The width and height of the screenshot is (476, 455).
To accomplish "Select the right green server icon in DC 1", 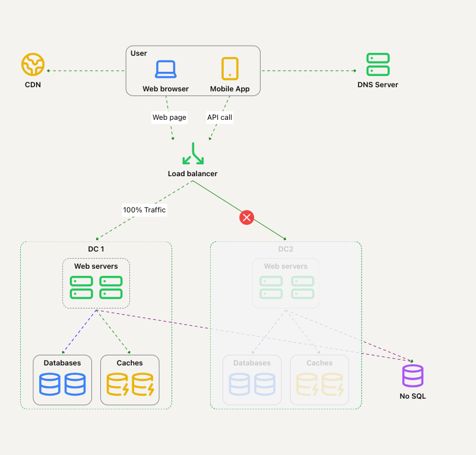I will 111,287.
